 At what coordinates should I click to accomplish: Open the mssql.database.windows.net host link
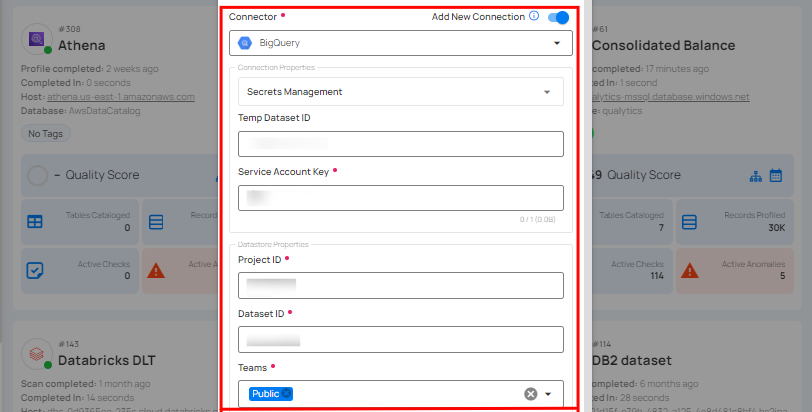pyautogui.click(x=671, y=97)
